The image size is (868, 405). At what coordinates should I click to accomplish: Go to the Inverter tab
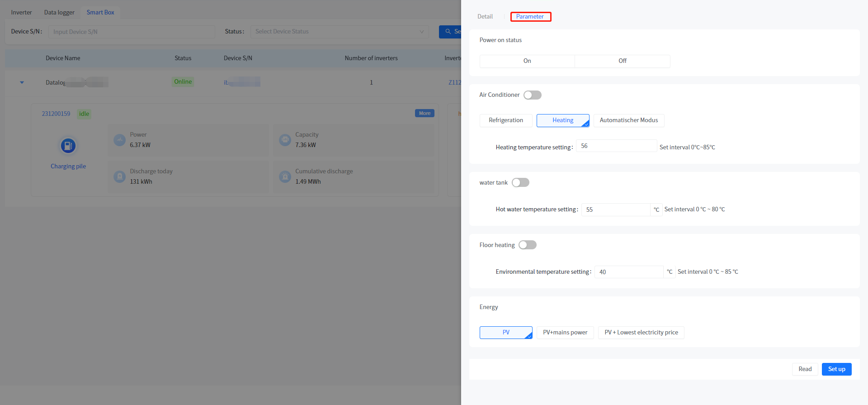pos(21,13)
